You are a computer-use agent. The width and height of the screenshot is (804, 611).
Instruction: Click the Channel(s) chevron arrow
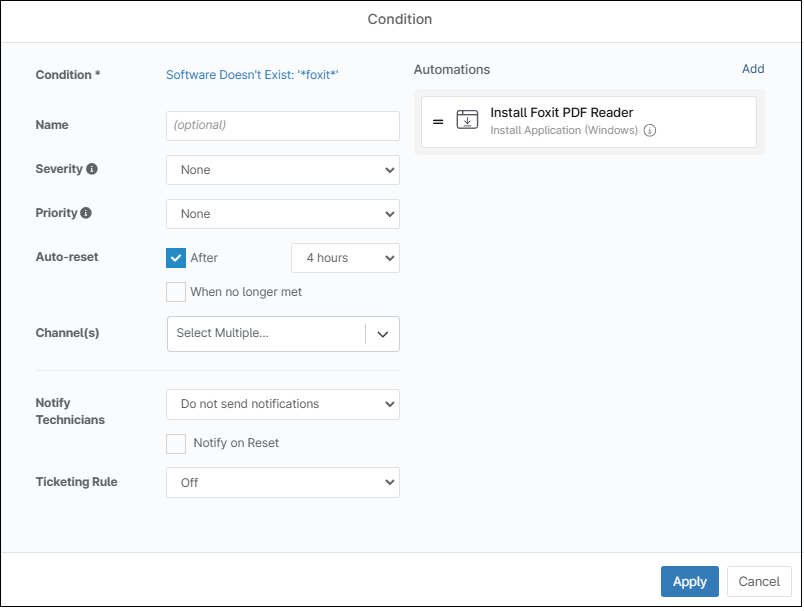point(383,334)
